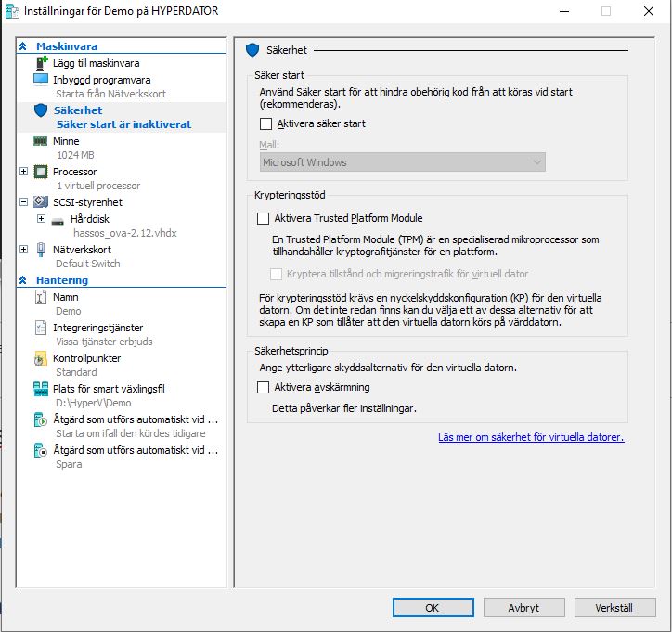672x632 pixels.
Task: Select the Minne settings item
Action: [x=66, y=141]
